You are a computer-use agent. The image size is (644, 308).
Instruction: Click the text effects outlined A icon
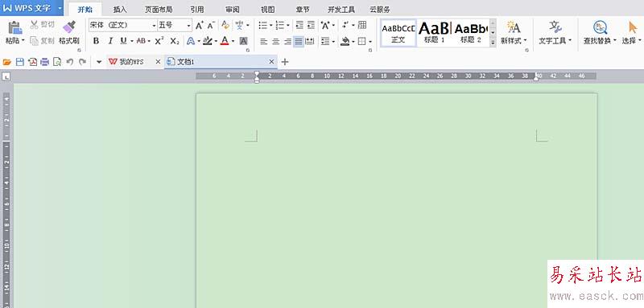(x=191, y=40)
